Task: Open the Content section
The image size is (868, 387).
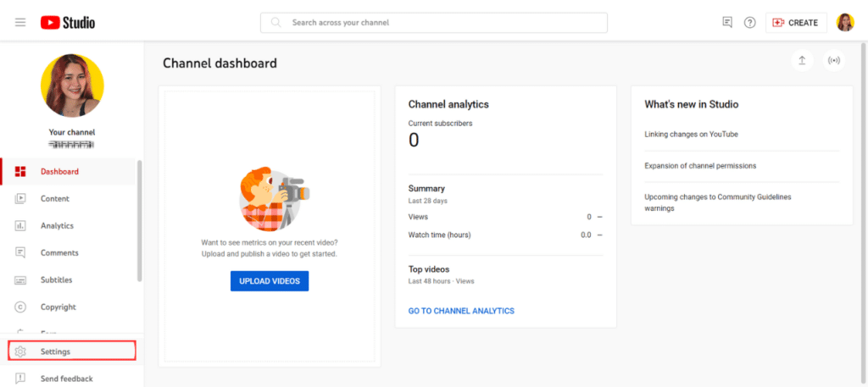Action: [x=55, y=199]
